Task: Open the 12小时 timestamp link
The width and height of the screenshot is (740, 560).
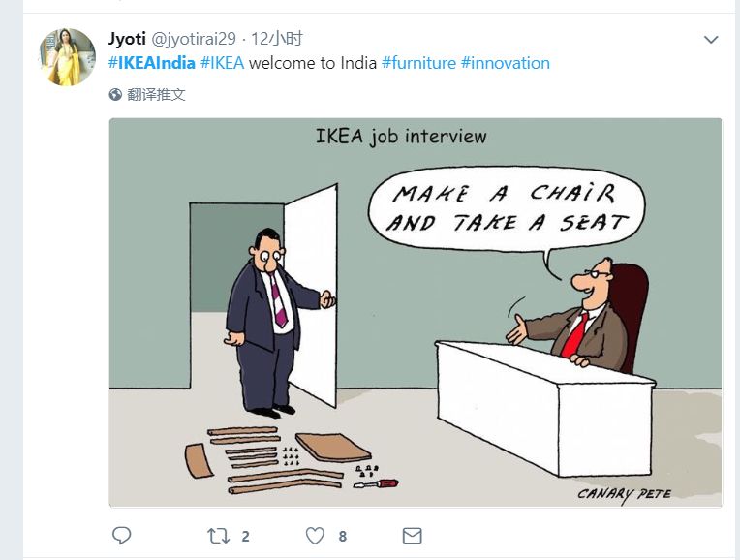Action: click(x=277, y=38)
